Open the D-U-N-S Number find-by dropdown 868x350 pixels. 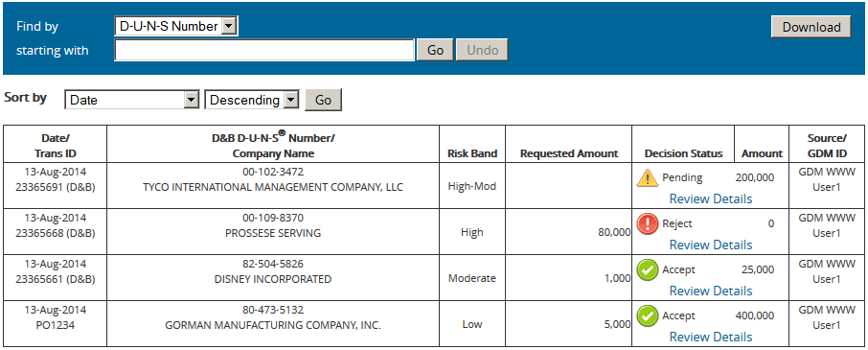(176, 26)
